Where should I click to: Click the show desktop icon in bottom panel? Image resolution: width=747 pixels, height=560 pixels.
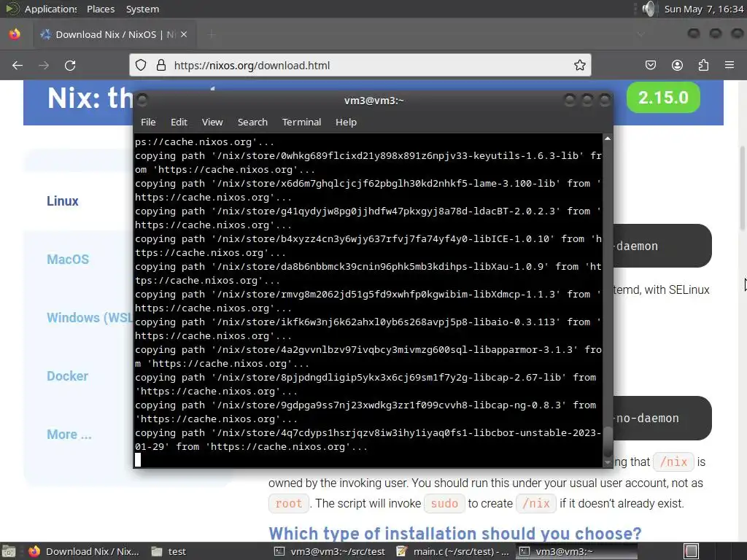click(9, 551)
